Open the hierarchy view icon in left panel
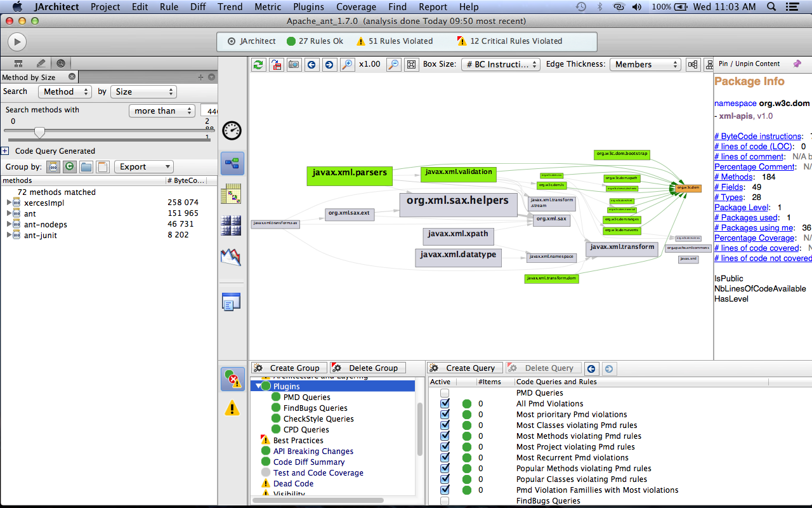812x508 pixels. coord(18,63)
